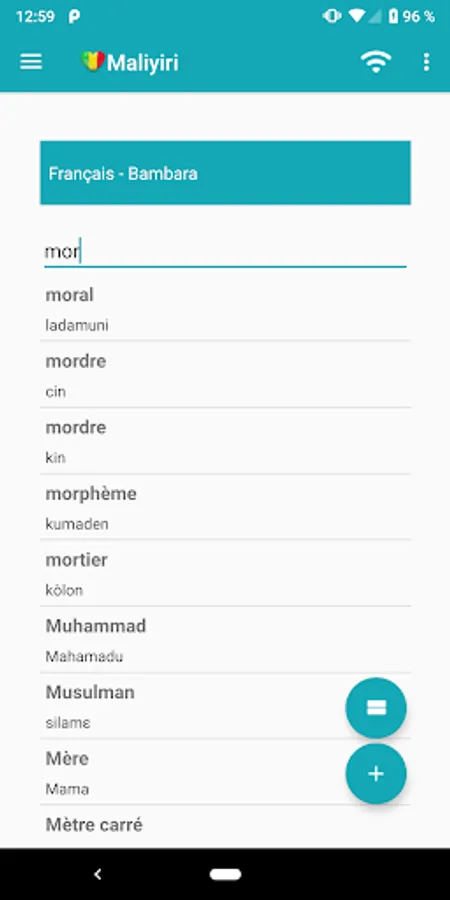The image size is (450, 900).
Task: Select the 'mordre' entry translated cin
Action: [225, 375]
